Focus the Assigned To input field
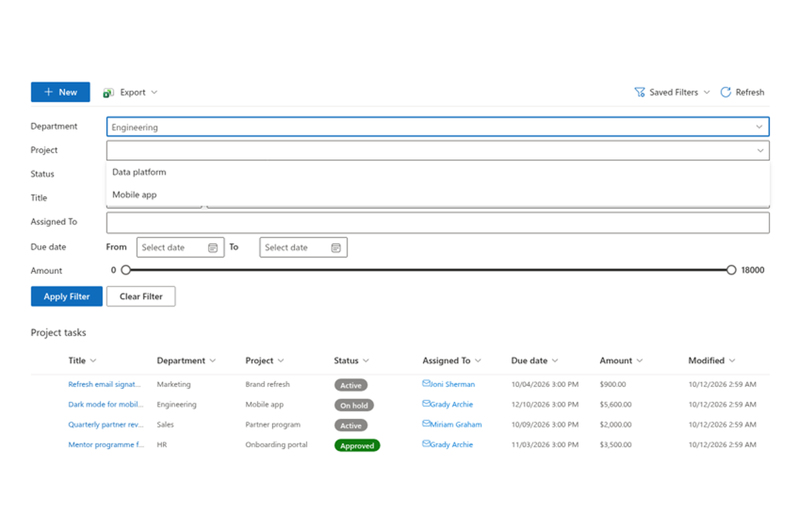The height and width of the screenshot is (532, 798). (438, 223)
